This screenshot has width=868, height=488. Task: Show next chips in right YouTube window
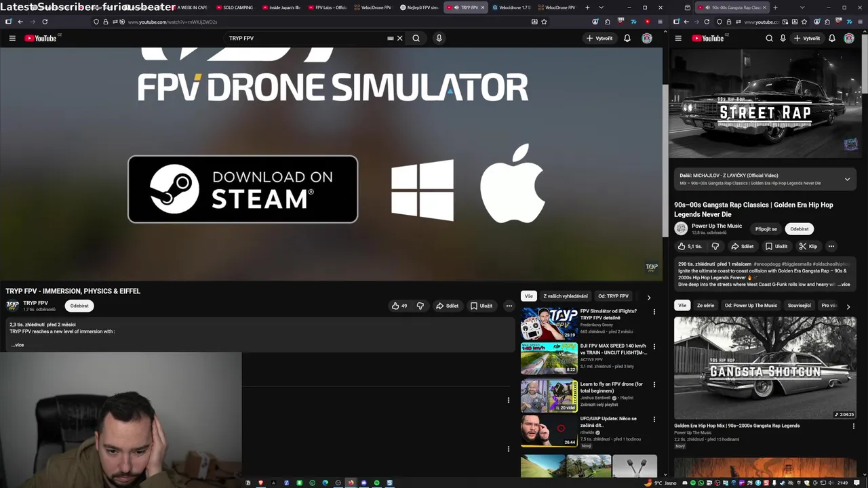(x=848, y=306)
